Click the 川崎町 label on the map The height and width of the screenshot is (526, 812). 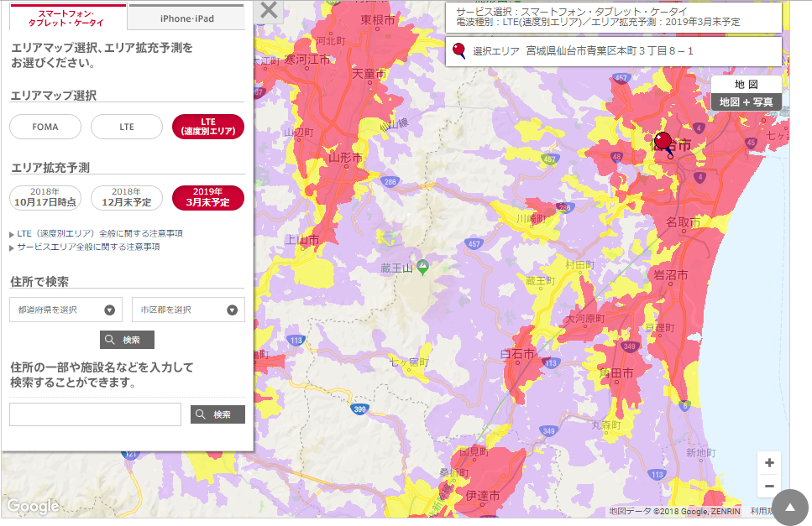[532, 219]
